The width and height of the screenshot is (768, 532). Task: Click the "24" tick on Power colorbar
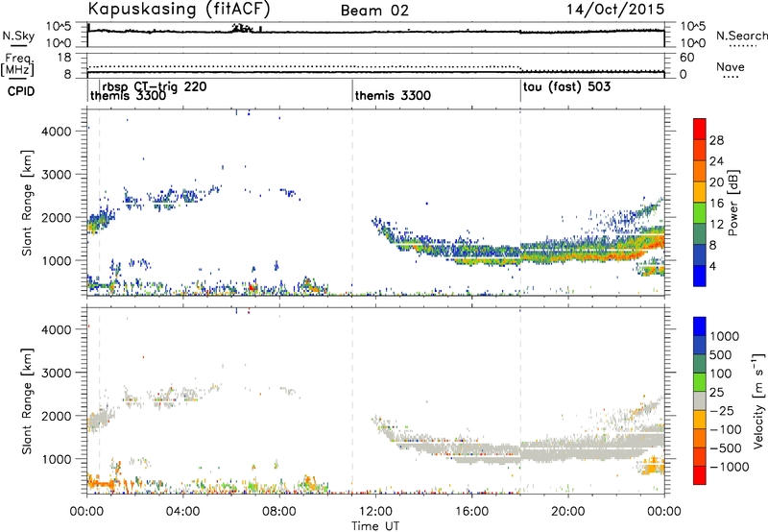pyautogui.click(x=716, y=161)
